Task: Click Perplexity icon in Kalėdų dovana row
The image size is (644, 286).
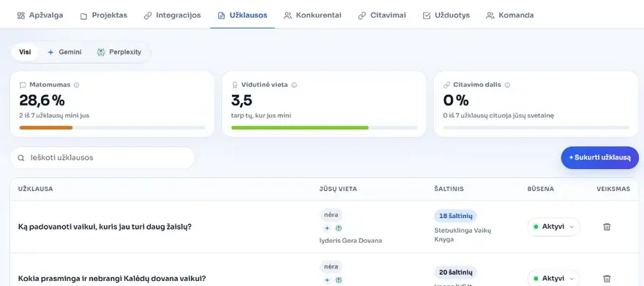Action: (339, 280)
